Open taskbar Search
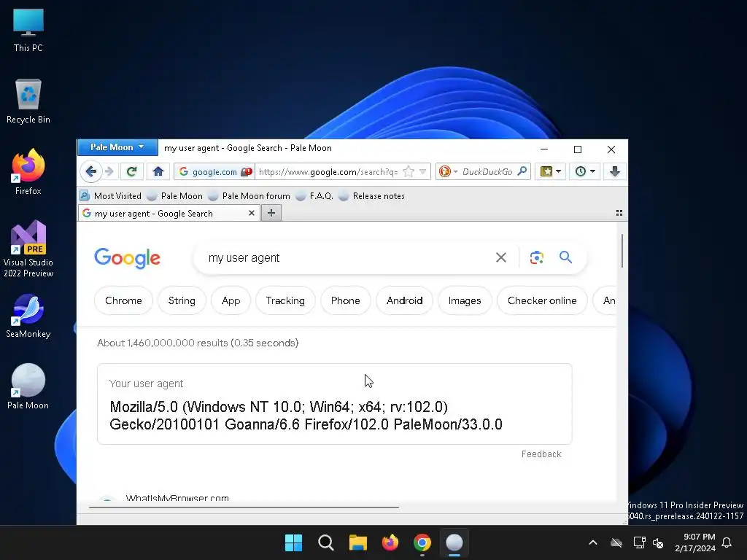This screenshot has width=747, height=560. tap(326, 542)
